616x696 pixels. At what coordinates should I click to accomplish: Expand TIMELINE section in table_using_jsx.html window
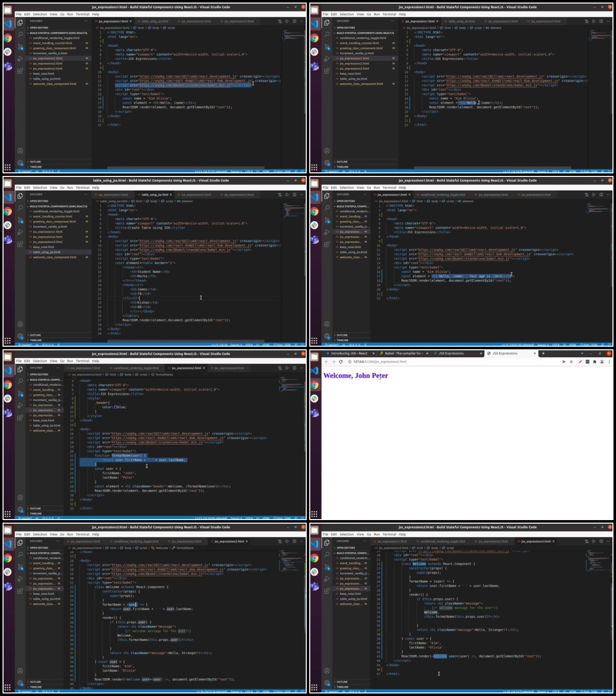pyautogui.click(x=59, y=340)
